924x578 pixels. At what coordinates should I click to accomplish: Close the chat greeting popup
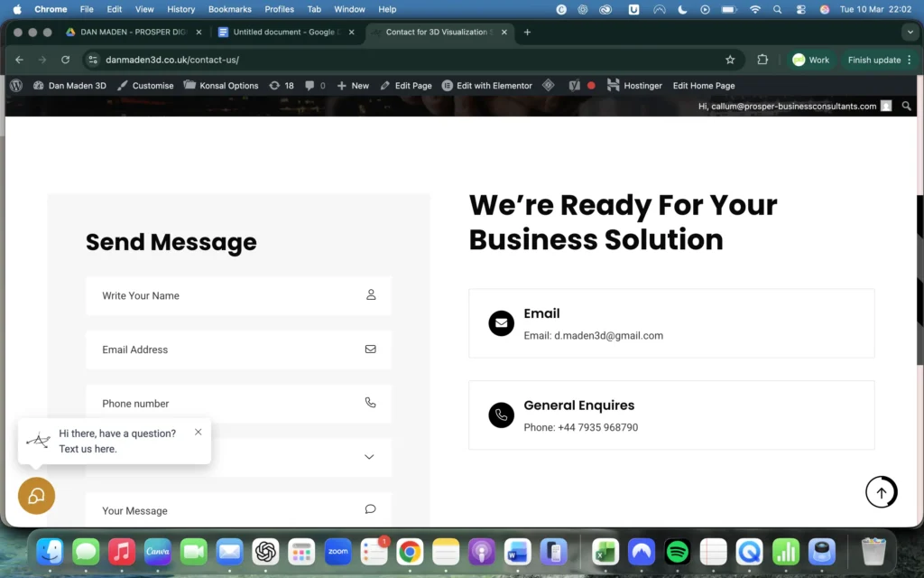click(x=199, y=432)
